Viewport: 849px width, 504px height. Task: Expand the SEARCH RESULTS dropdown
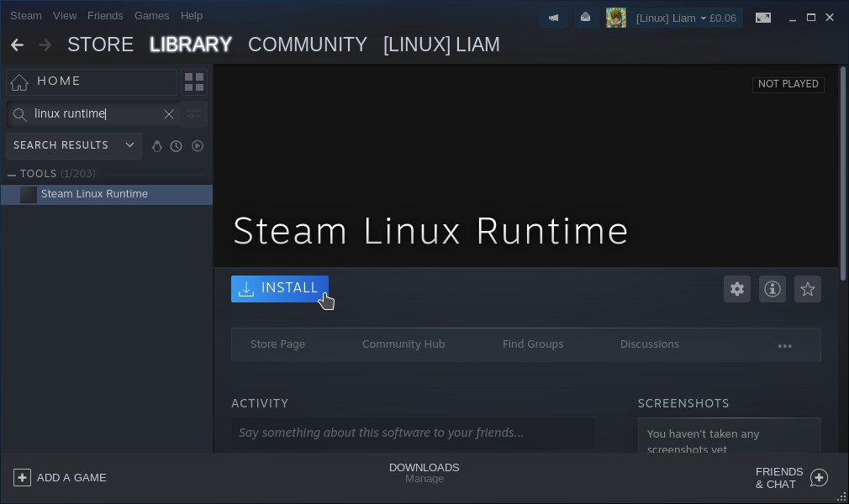coord(74,145)
